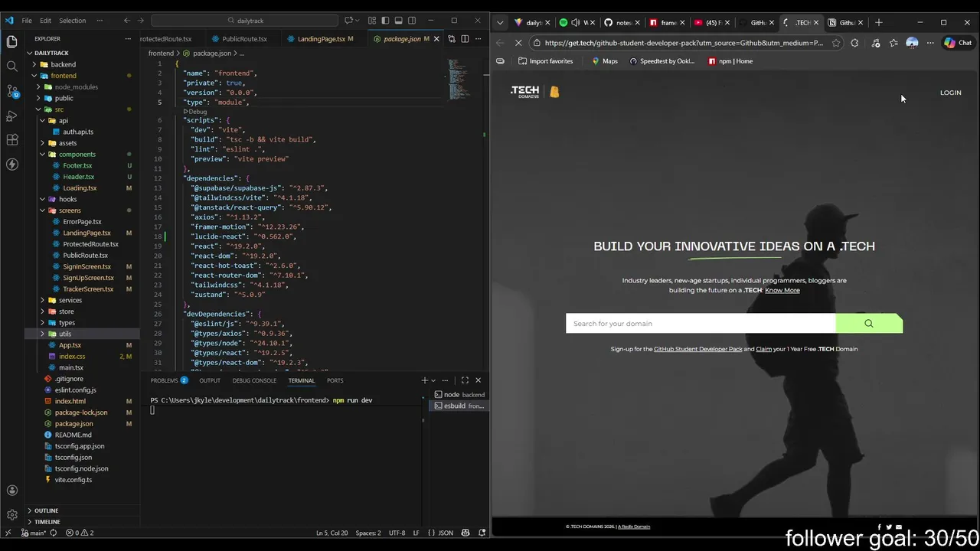The width and height of the screenshot is (980, 551).
Task: Open the Maps bookmark
Action: tap(604, 61)
